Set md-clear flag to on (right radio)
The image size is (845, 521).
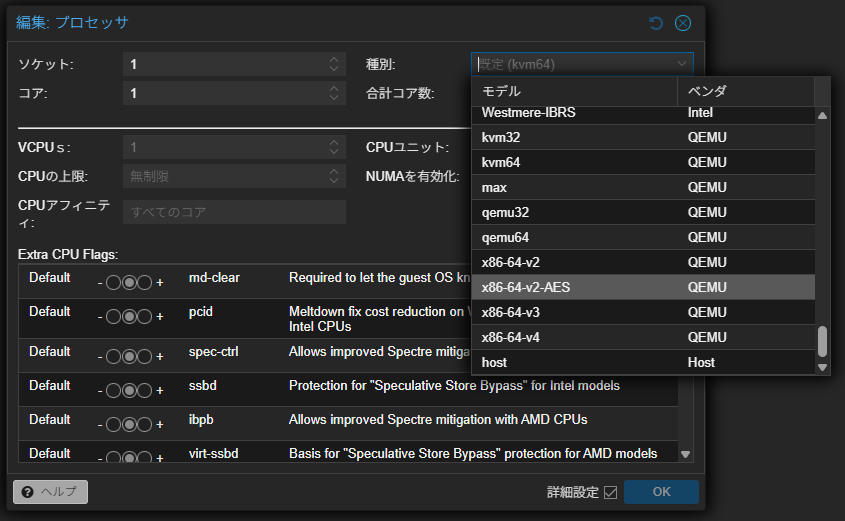click(144, 282)
